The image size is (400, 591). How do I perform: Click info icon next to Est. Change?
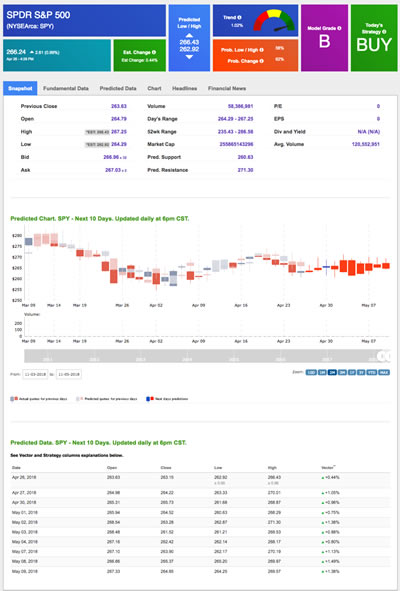154,52
